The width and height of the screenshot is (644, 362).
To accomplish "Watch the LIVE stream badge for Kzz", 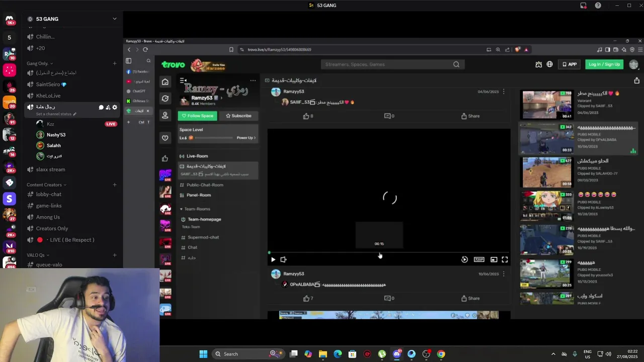I will tap(111, 124).
